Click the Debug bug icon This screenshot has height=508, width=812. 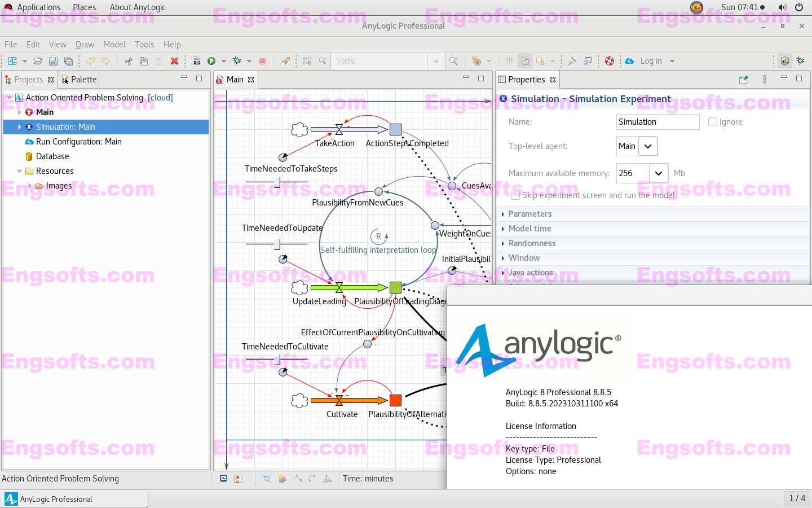(x=237, y=61)
